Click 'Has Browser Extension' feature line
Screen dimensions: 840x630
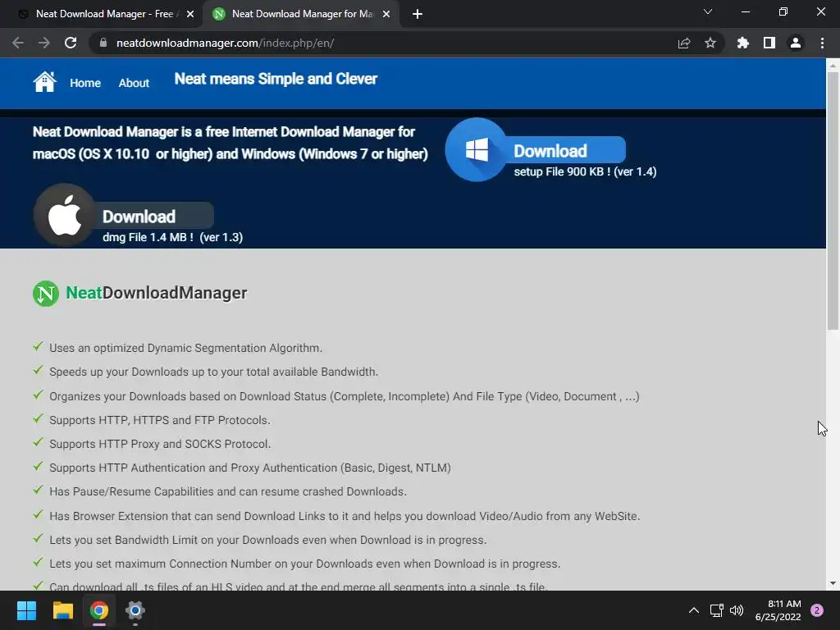[345, 516]
